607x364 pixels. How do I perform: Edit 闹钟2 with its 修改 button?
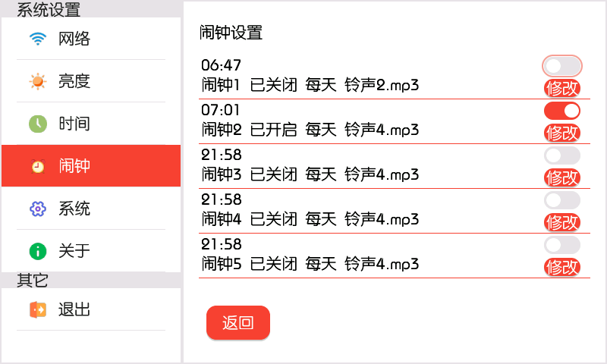click(x=562, y=133)
